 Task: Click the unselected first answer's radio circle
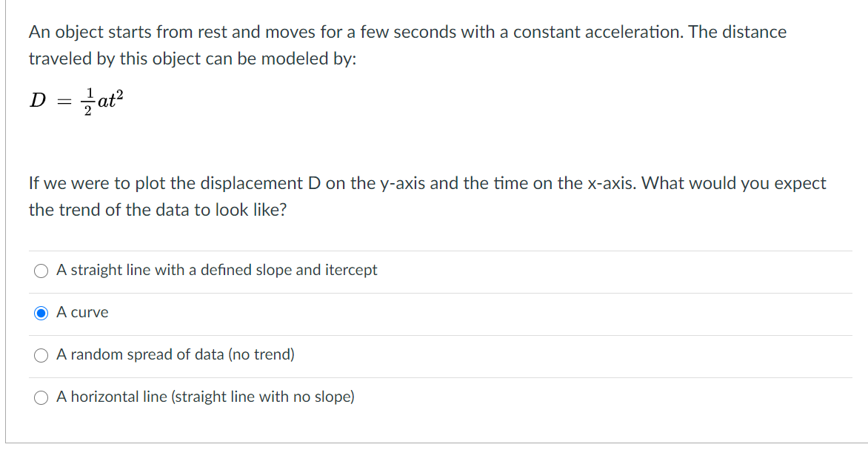click(41, 270)
